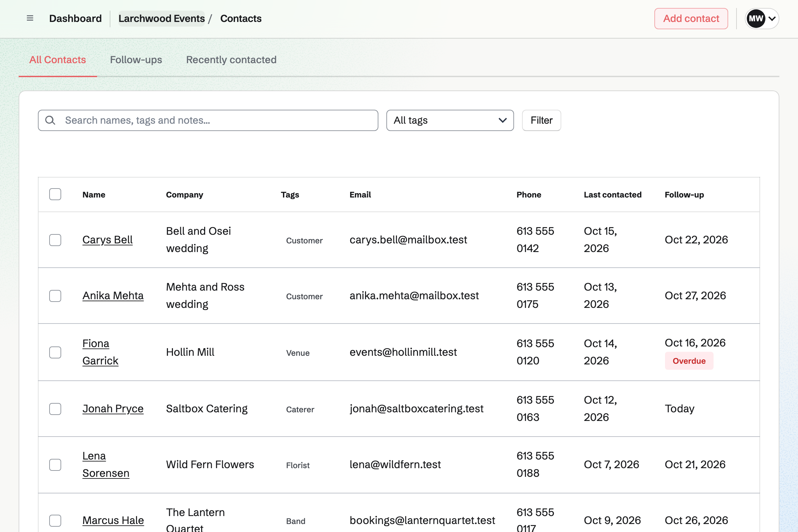
Task: Select Lena Sorensen's row checkbox
Action: tap(55, 465)
